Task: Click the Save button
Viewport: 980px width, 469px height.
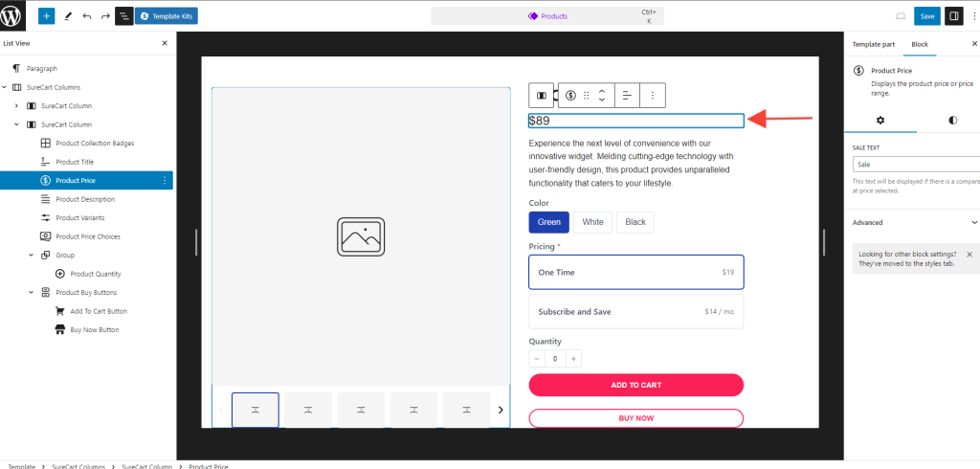Action: pyautogui.click(x=926, y=16)
